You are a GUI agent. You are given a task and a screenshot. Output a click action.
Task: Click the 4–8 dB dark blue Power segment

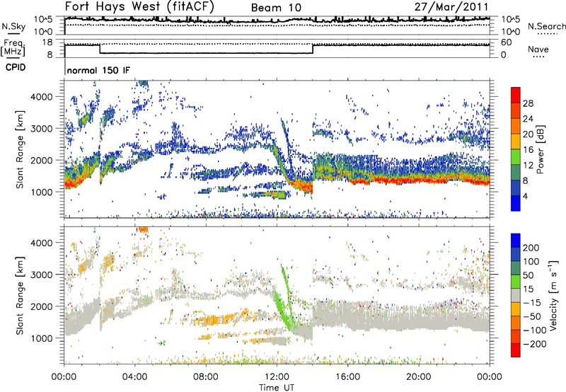click(516, 188)
